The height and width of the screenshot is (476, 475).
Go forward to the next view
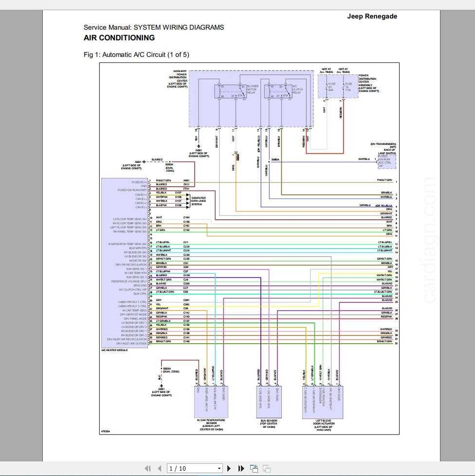pyautogui.click(x=266, y=468)
